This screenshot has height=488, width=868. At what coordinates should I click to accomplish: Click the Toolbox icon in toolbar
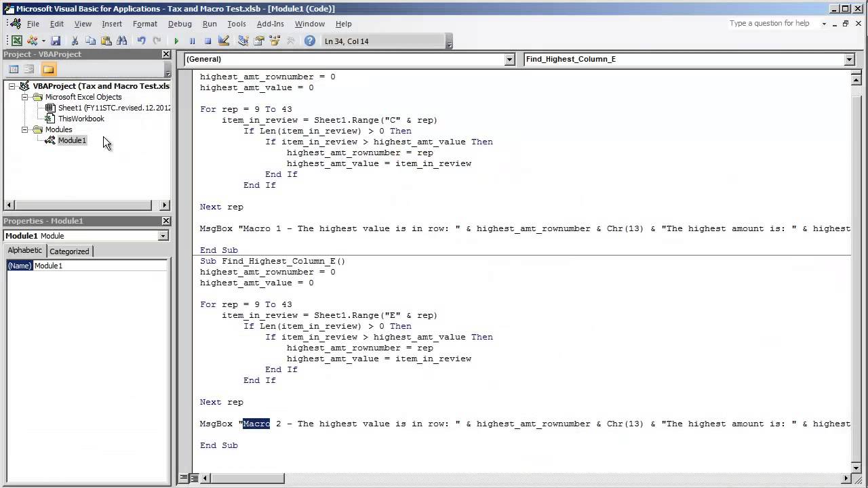pyautogui.click(x=290, y=41)
